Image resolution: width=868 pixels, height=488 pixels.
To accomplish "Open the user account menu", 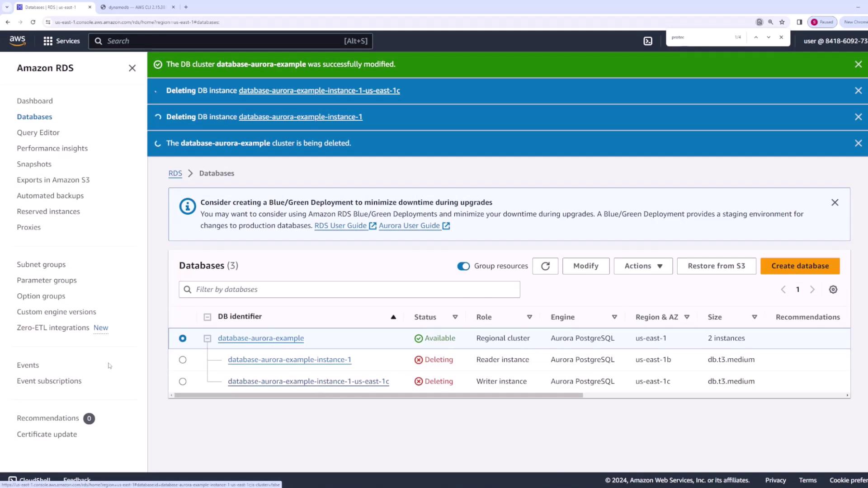I will coord(835,41).
